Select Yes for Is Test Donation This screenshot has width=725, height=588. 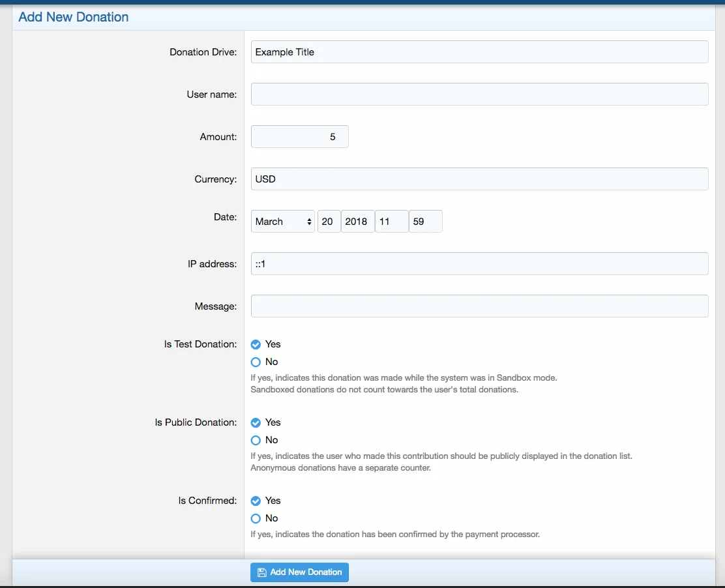pos(256,344)
